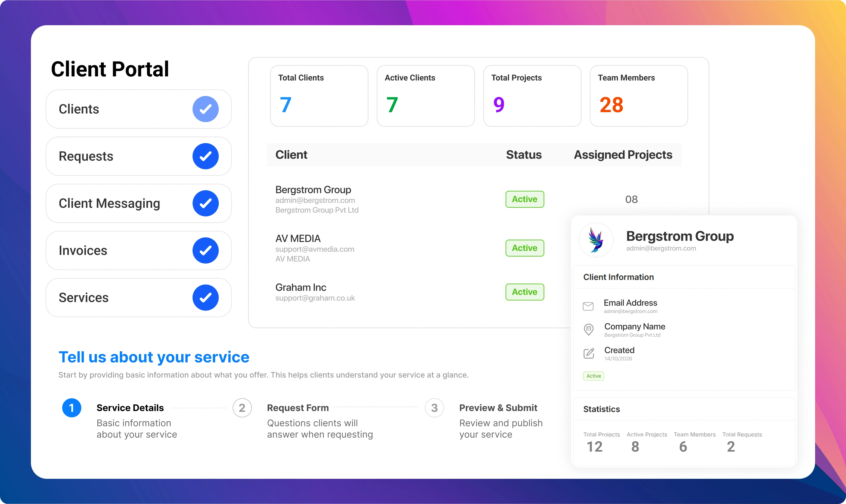This screenshot has height=504, width=846.
Task: Toggle the Invoices checkmark circle
Action: point(206,251)
